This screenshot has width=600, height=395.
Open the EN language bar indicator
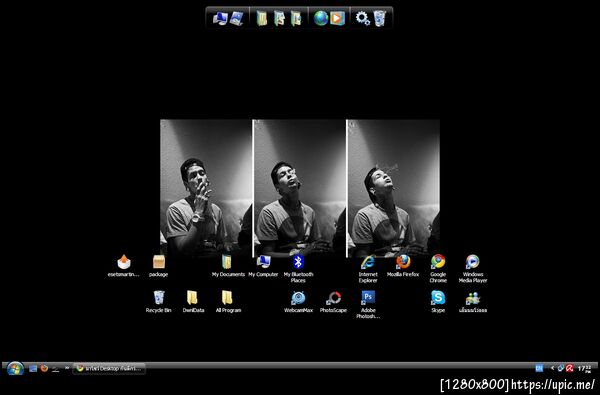pyautogui.click(x=539, y=368)
